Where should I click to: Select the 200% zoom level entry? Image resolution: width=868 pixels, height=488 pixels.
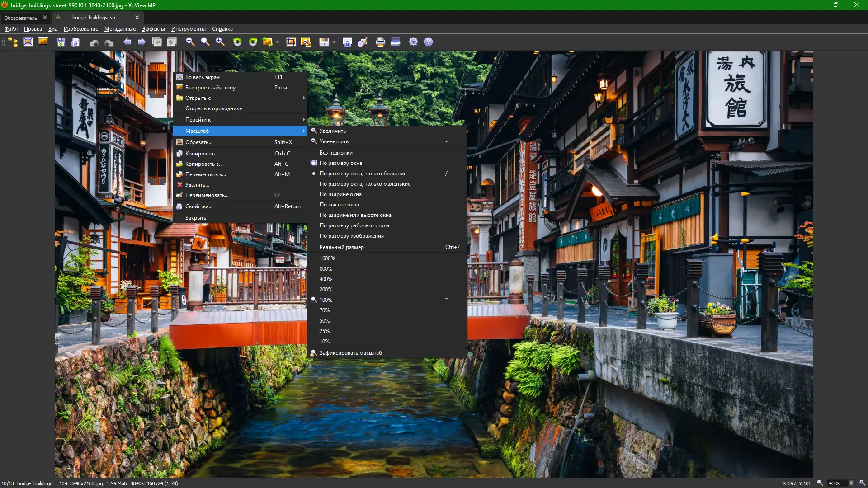325,290
